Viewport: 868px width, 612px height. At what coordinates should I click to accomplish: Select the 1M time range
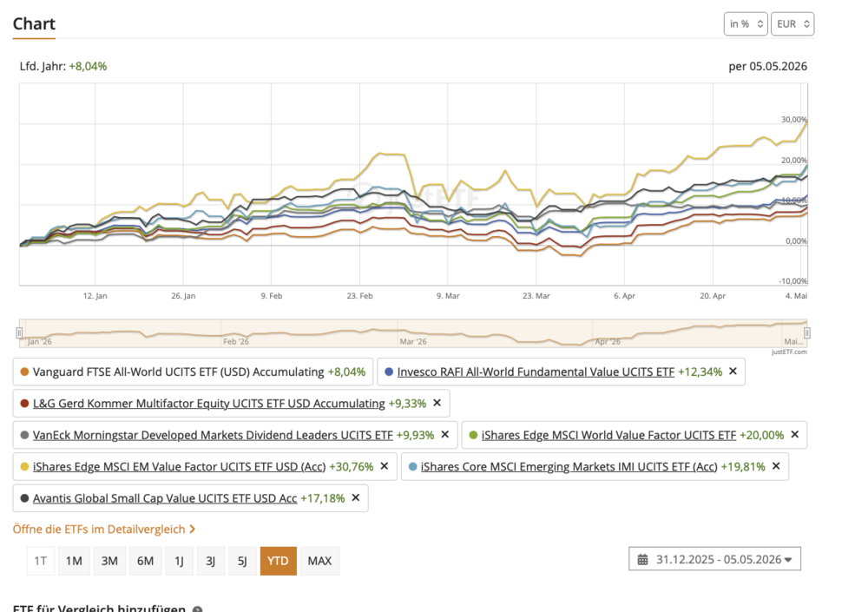pyautogui.click(x=74, y=561)
